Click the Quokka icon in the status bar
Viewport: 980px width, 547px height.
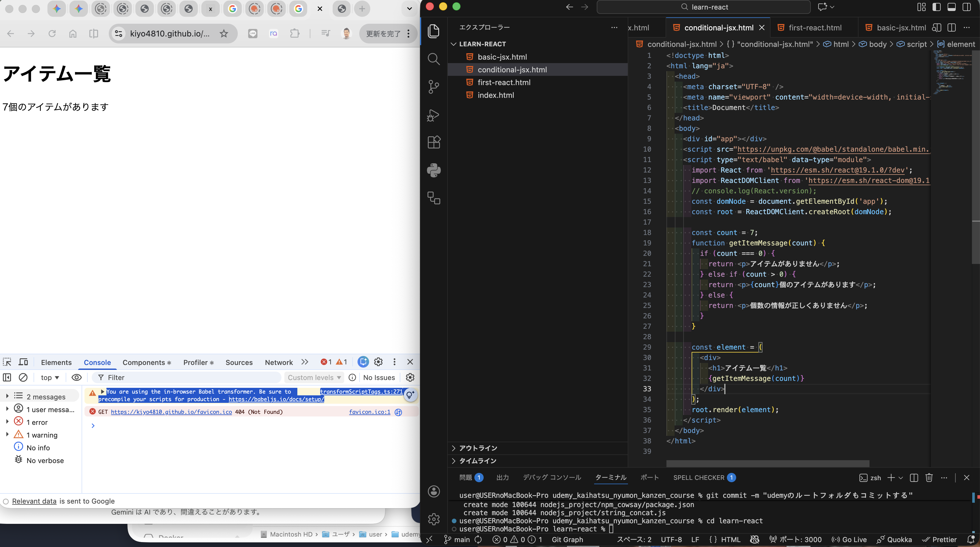[x=894, y=539]
